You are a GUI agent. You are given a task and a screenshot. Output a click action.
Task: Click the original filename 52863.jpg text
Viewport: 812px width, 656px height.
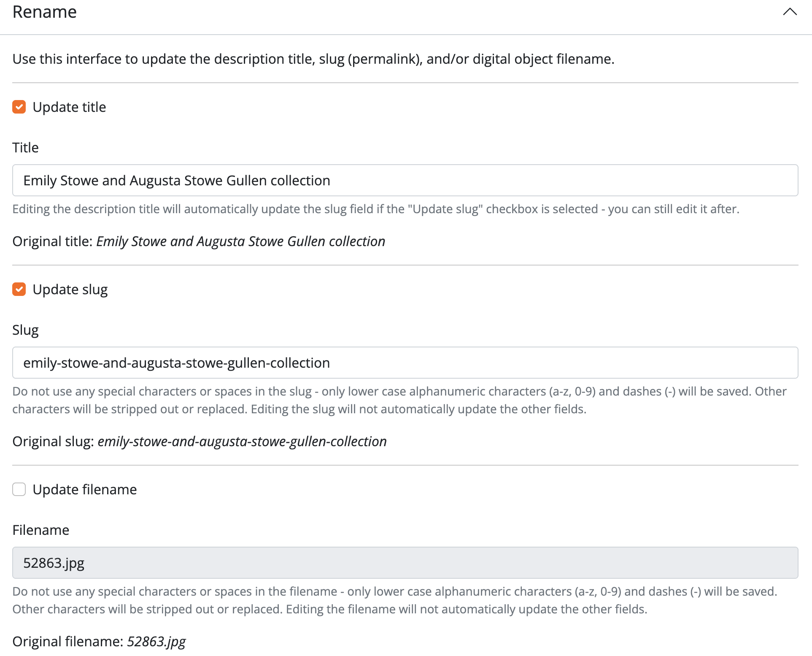156,642
